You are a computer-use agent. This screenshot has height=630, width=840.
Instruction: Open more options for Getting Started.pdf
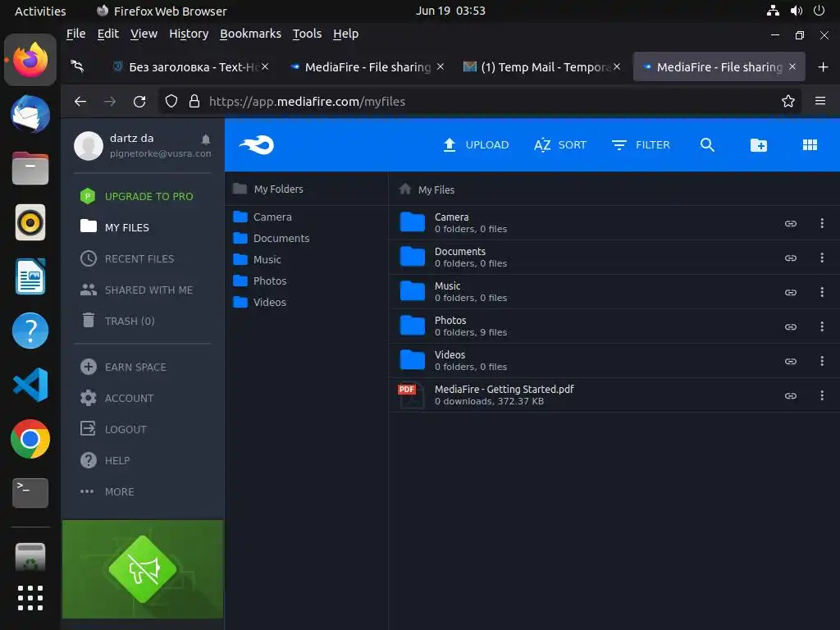click(822, 395)
